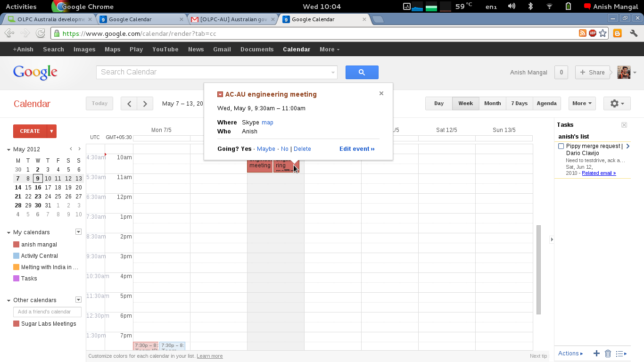
Task: Click the Edit event link
Action: (357, 149)
